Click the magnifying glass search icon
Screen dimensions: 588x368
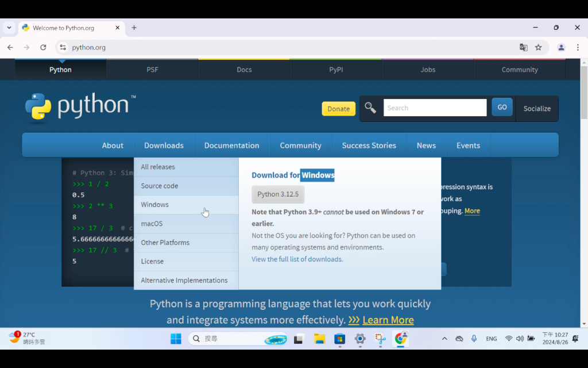370,108
